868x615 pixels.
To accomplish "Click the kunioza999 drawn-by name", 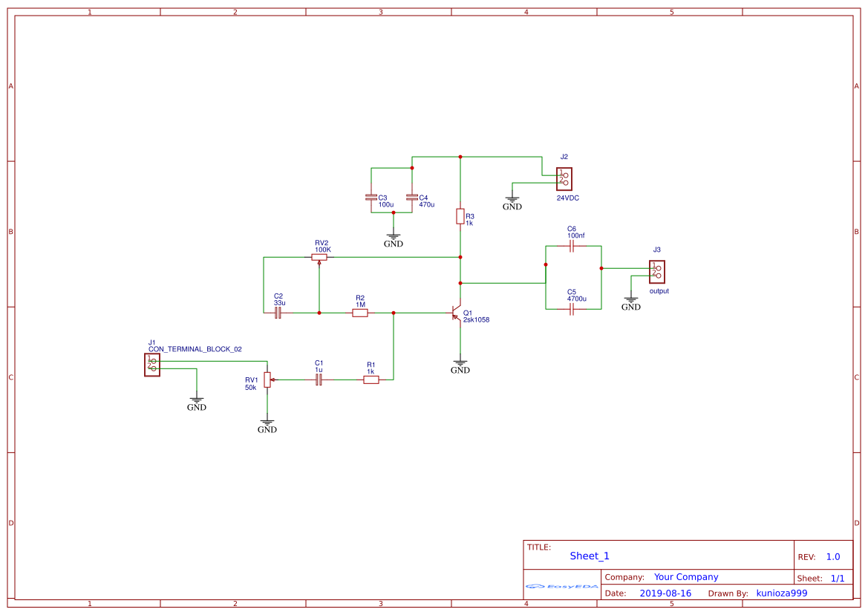I will tap(781, 593).
